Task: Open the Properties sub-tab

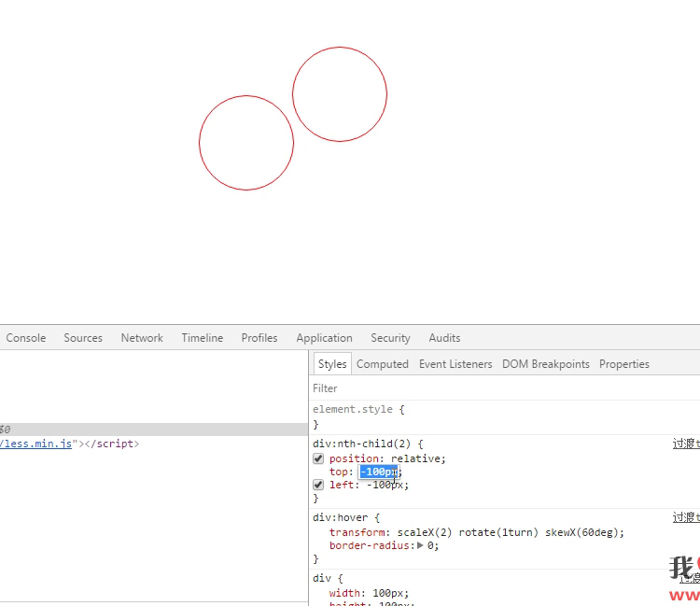Action: (624, 364)
